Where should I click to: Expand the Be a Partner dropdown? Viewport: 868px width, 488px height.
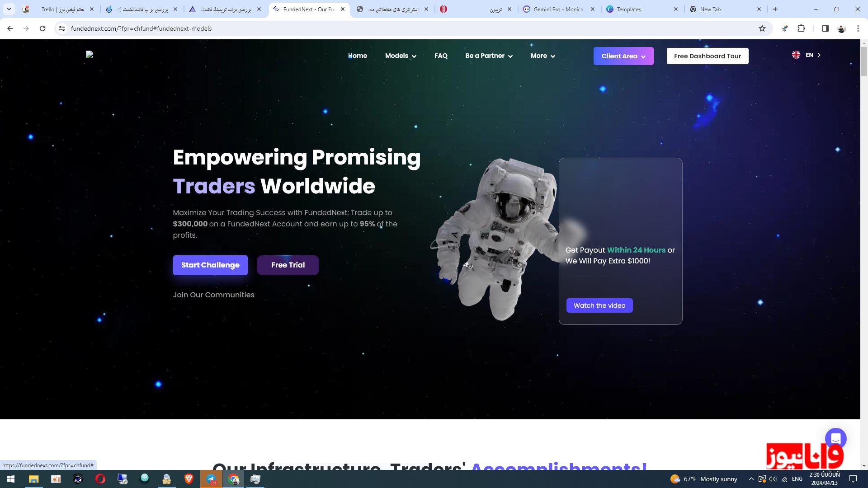click(489, 56)
